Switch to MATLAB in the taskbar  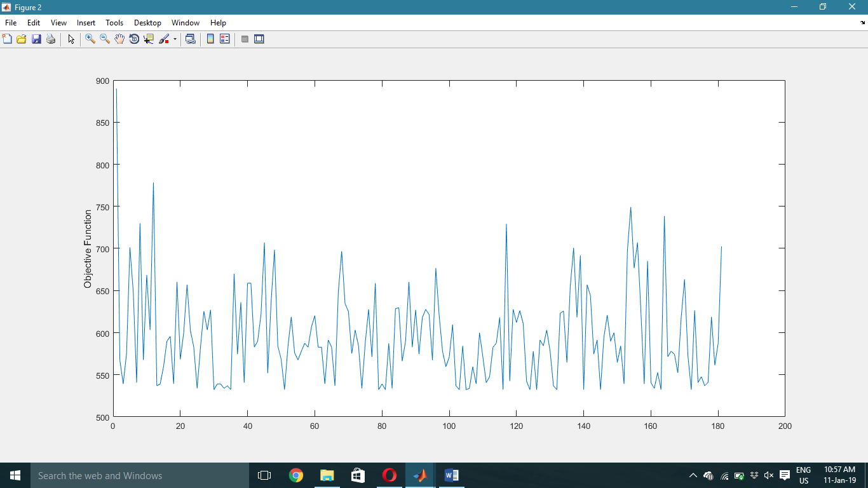click(420, 475)
